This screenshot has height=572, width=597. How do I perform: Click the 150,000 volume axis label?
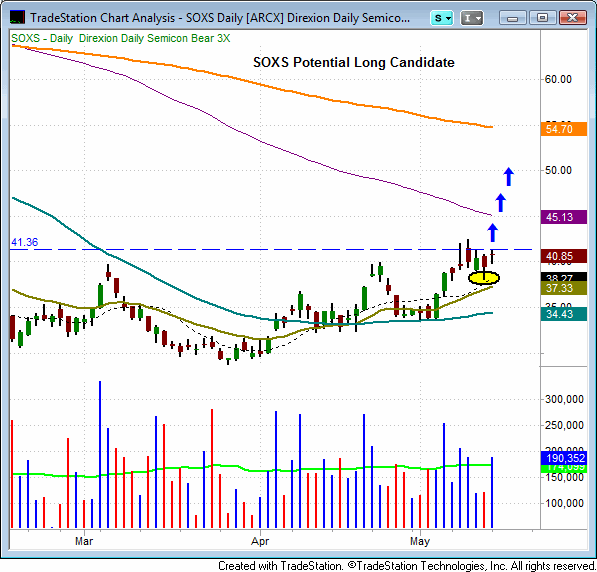(x=564, y=478)
